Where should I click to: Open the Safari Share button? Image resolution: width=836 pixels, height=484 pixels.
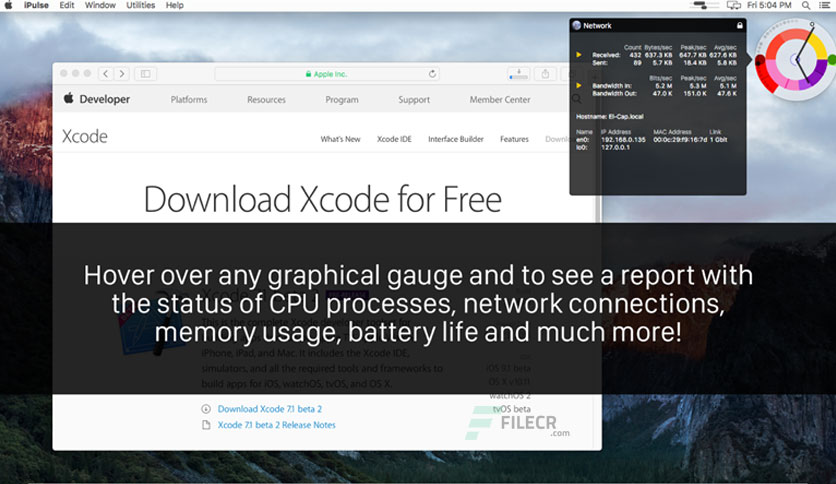pyautogui.click(x=545, y=74)
